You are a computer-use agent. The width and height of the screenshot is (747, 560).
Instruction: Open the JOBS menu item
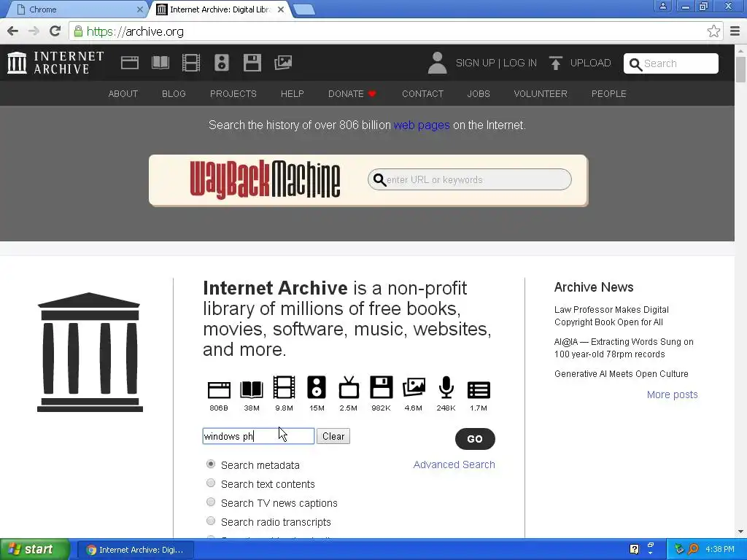coord(479,94)
